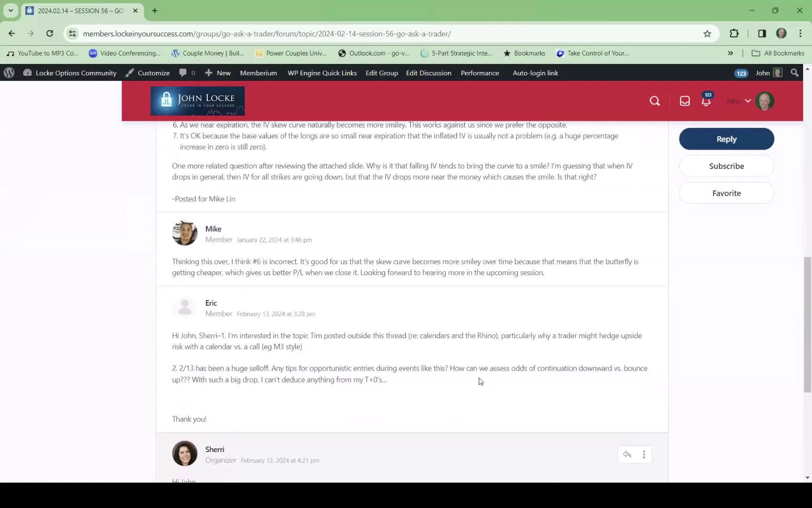
Task: Click the scrollbar down arrow
Action: (808, 478)
